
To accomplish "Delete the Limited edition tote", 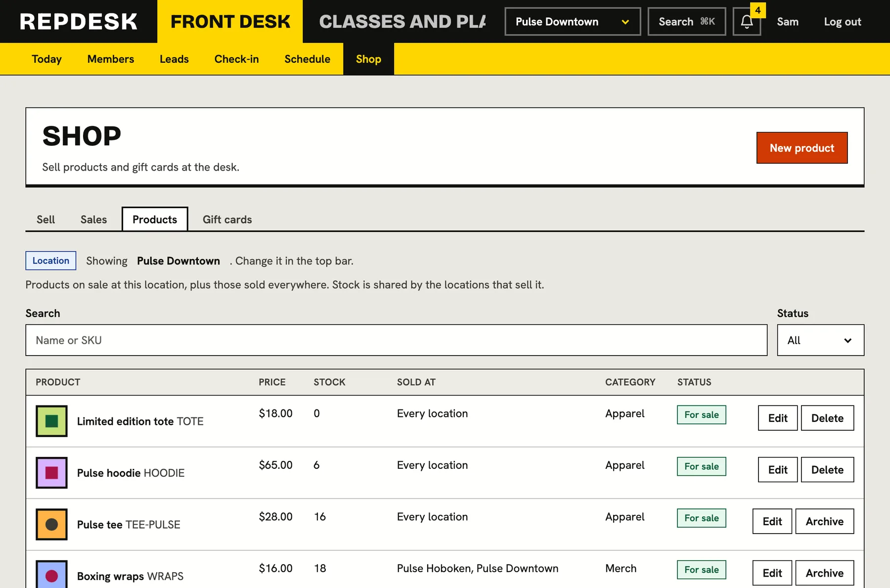I will pos(827,418).
